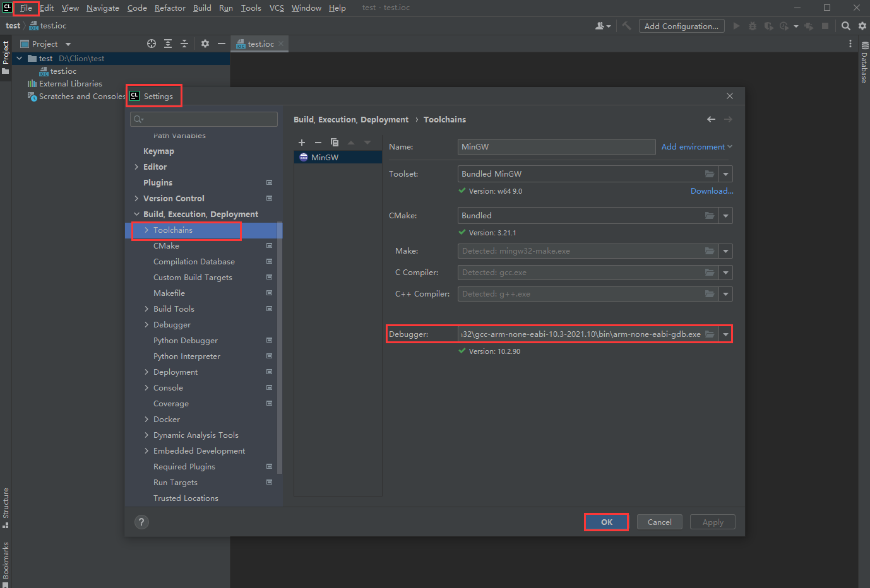Click Cancel in Settings dialog

pyautogui.click(x=660, y=522)
